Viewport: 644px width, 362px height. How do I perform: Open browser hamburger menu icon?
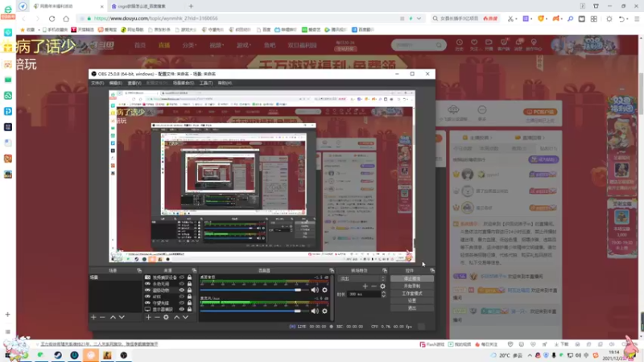(x=637, y=19)
